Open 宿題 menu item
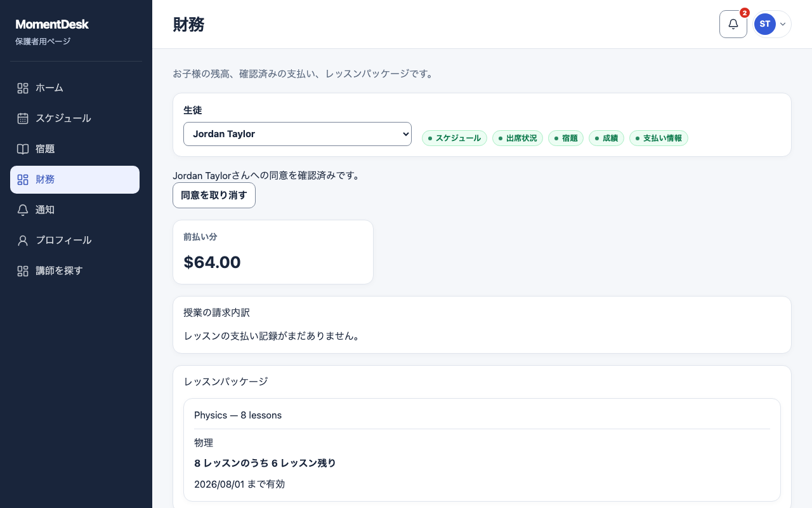812x508 pixels. [75, 149]
